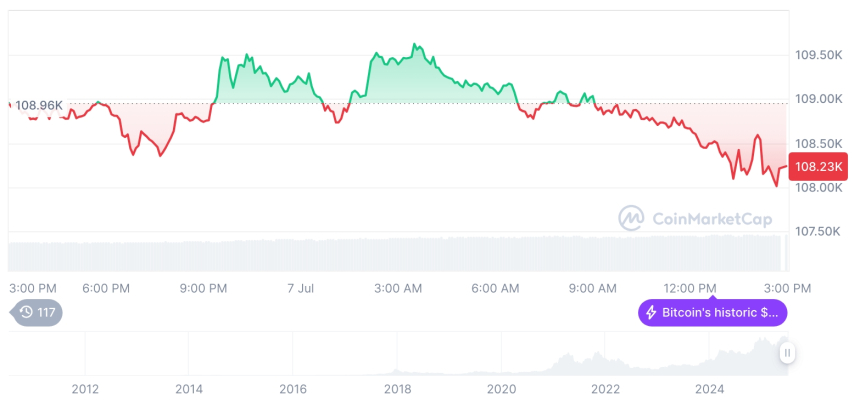
Task: Pick the 2018 mark on the overview timeline
Action: point(397,389)
